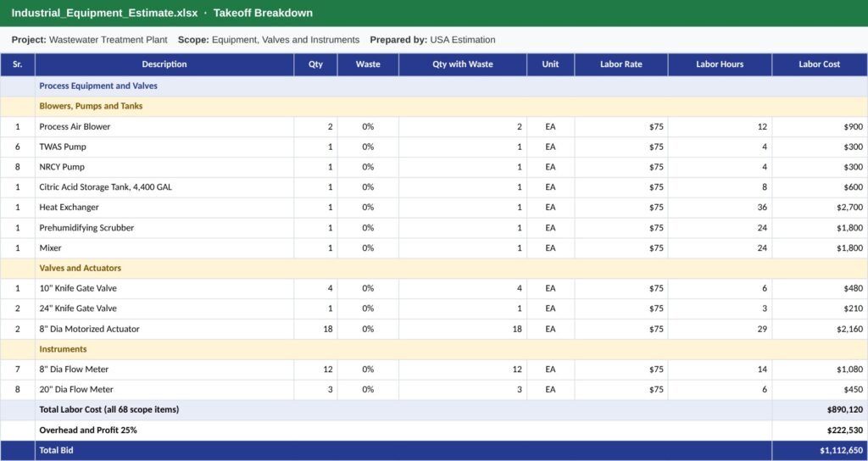
Task: Click the Labor Hours column header
Action: click(x=720, y=64)
